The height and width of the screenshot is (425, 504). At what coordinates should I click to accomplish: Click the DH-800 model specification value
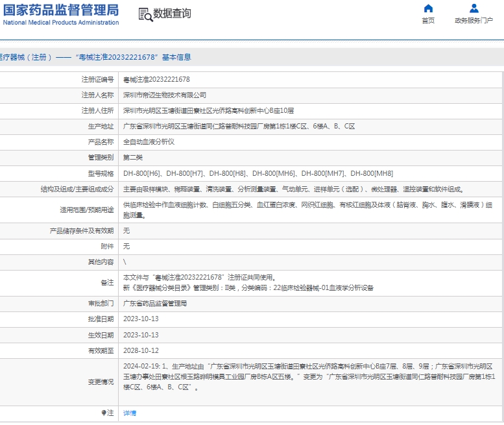(x=258, y=174)
